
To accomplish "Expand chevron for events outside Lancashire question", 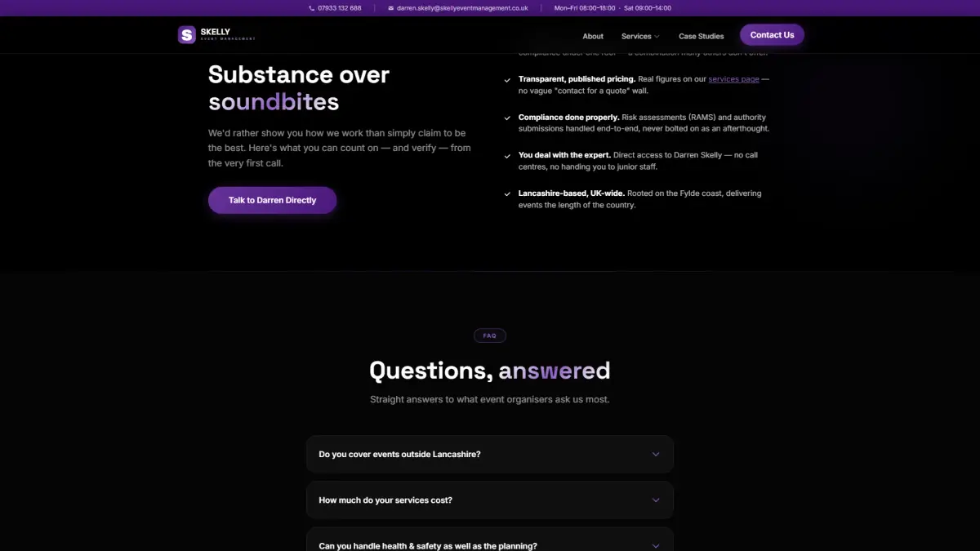I will tap(655, 455).
